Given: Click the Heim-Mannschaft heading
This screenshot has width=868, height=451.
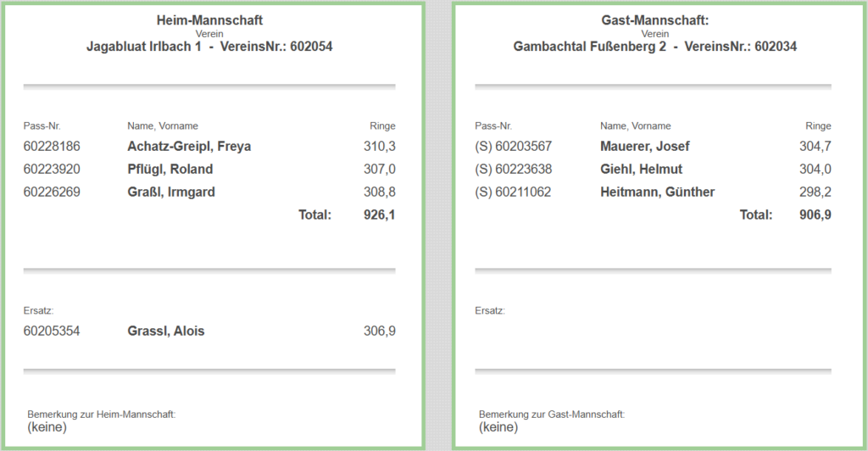Looking at the screenshot, I should [209, 19].
